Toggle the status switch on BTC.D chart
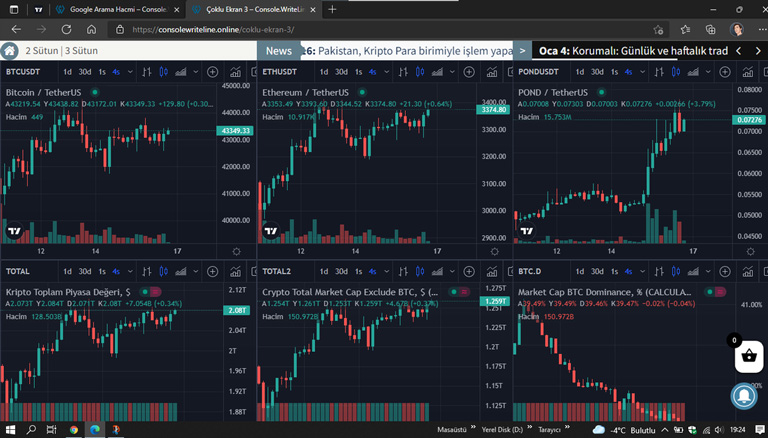768x438 pixels. coord(715,292)
